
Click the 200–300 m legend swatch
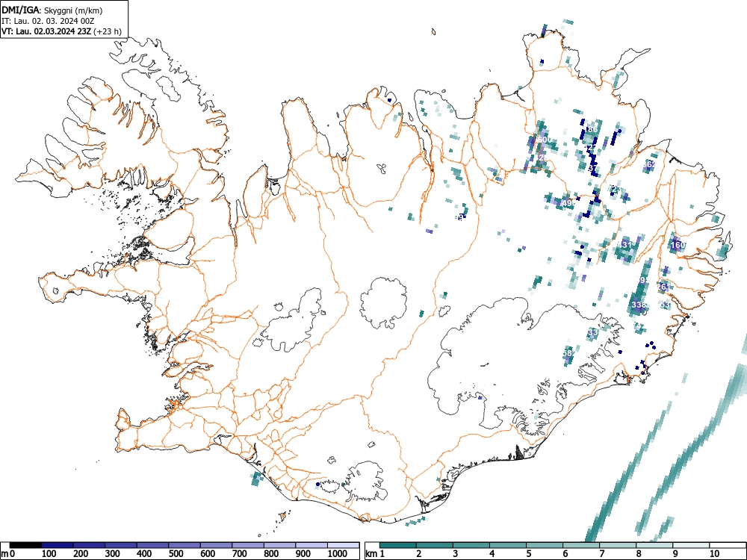pyautogui.click(x=89, y=545)
